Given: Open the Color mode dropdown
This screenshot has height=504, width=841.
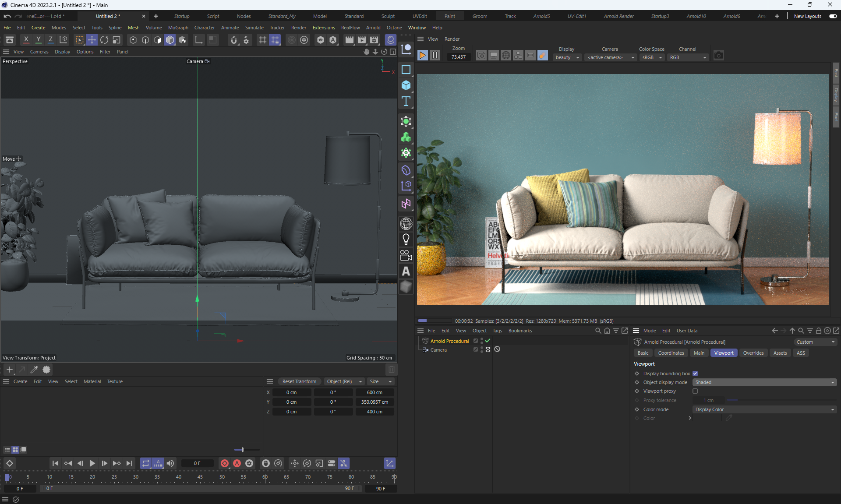Looking at the screenshot, I should [764, 409].
